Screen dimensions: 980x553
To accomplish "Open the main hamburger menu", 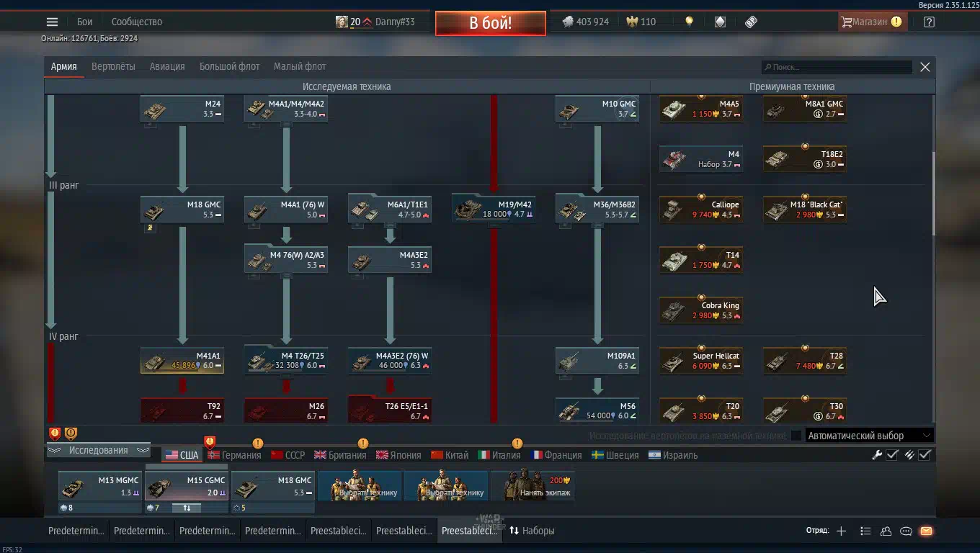I will click(52, 22).
